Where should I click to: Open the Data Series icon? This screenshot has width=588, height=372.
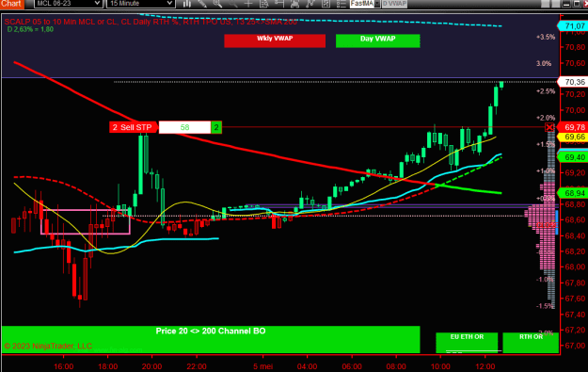294,4
